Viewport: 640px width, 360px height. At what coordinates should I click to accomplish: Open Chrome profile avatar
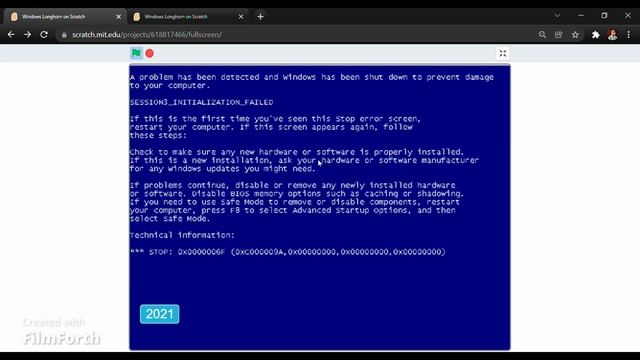coord(612,35)
